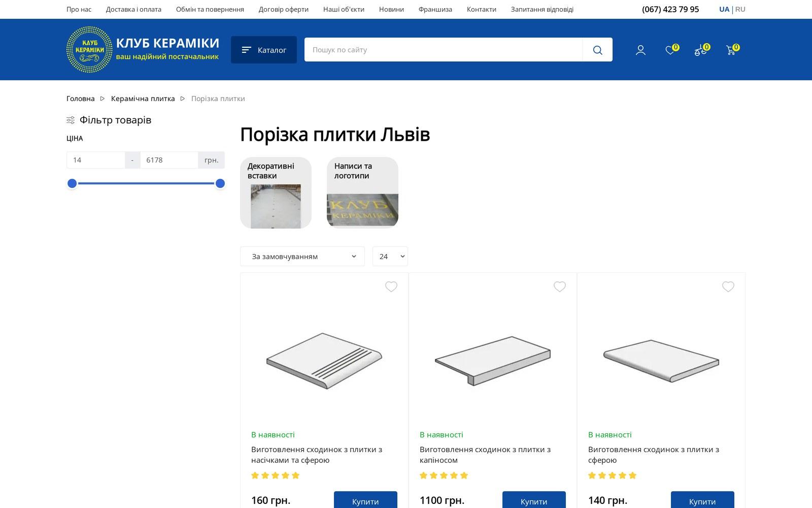This screenshot has height=508, width=812.
Task: Open the Новини section
Action: tap(391, 9)
